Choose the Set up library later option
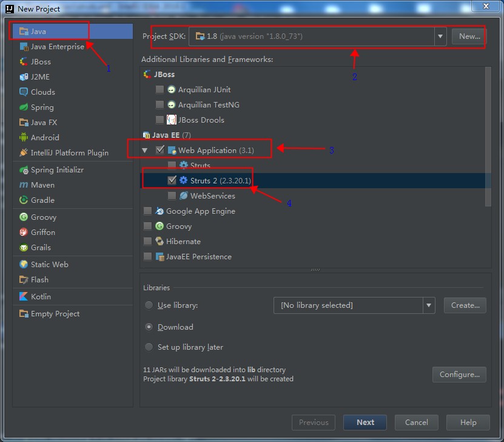Viewport: 504px width, 442px height. (x=149, y=347)
